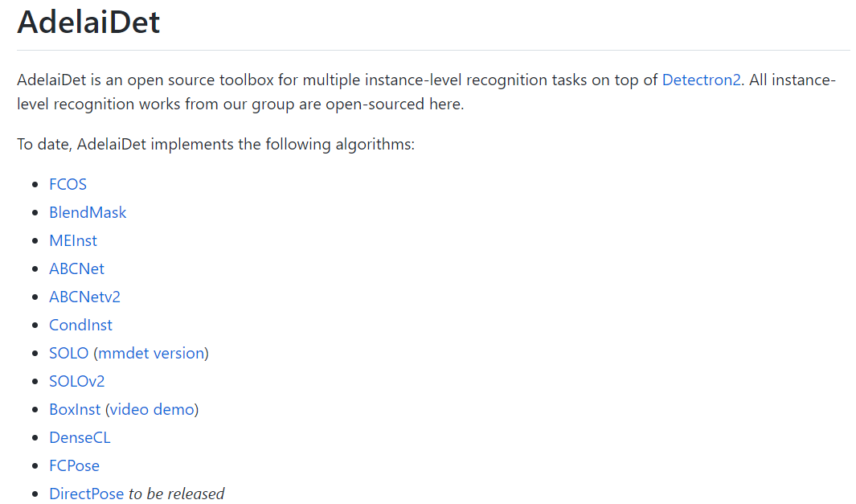Open the BlendMask link
The image size is (856, 504).
[88, 213]
